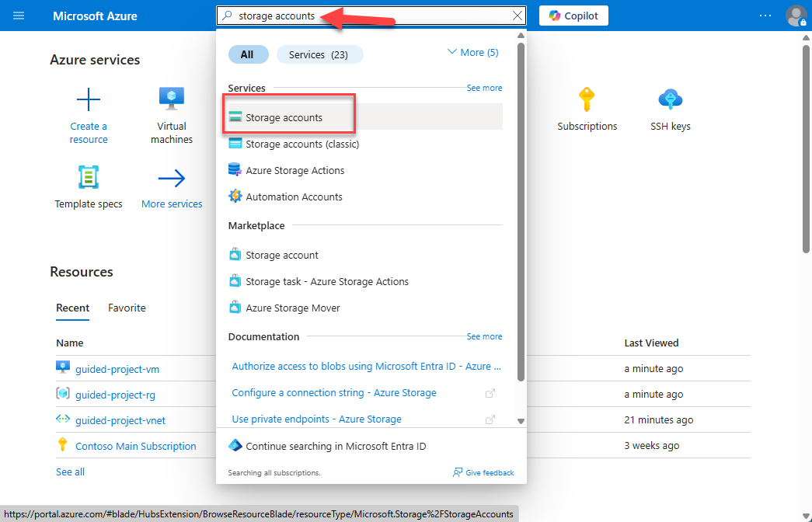Screen dimensions: 812x522
Task: Click the Microsoft Azure title
Action: (x=95, y=16)
